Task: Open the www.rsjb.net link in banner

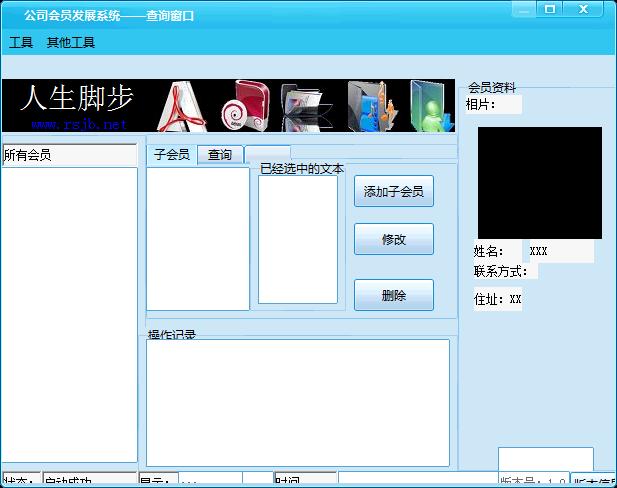Action: point(79,124)
